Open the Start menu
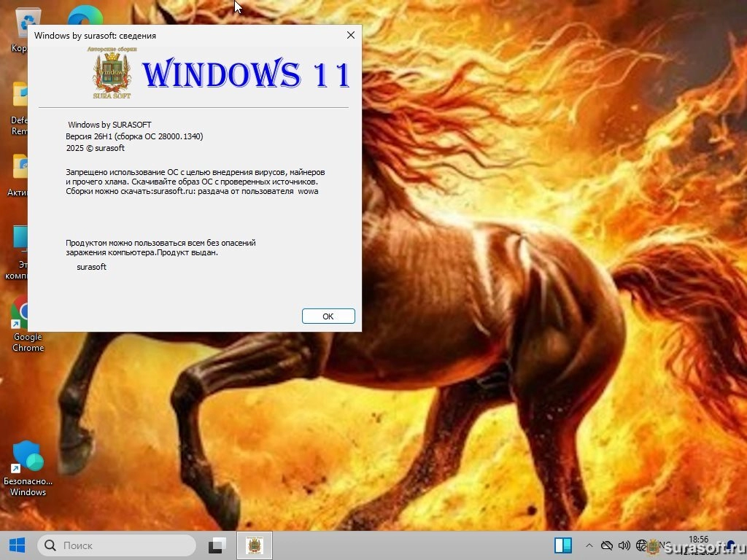747x560 pixels. 18,545
